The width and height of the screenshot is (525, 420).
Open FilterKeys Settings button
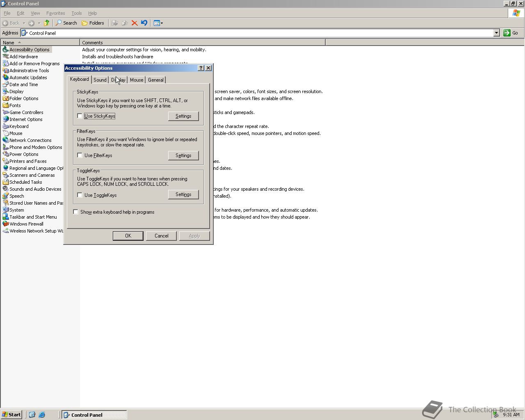(x=183, y=155)
